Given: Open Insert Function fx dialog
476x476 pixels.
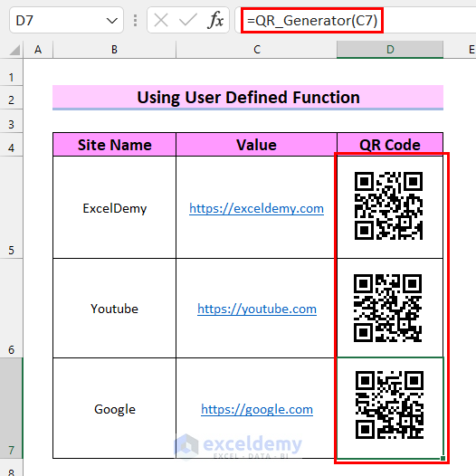Looking at the screenshot, I should click(215, 20).
